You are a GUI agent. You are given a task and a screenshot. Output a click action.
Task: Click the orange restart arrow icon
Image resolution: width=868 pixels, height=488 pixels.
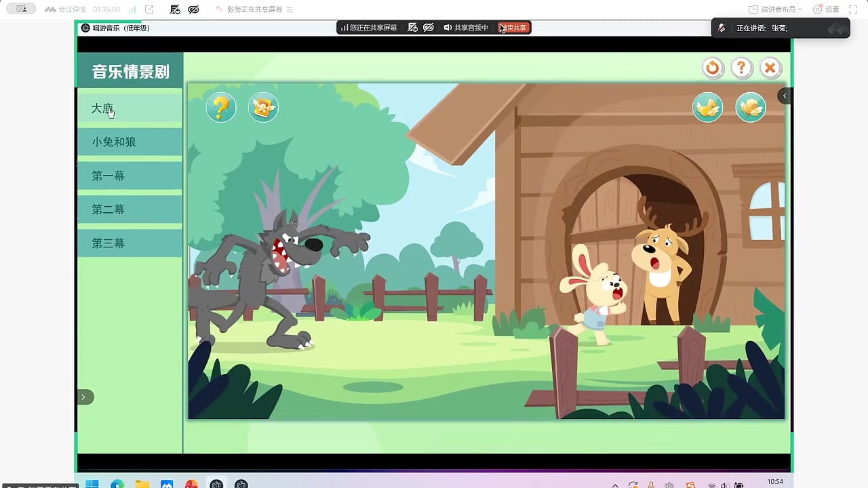pos(713,68)
